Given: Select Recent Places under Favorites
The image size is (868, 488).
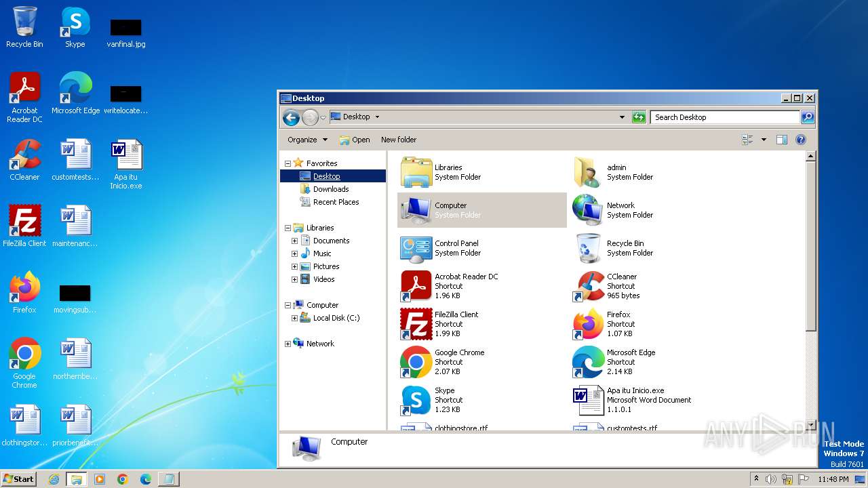Looking at the screenshot, I should [336, 202].
